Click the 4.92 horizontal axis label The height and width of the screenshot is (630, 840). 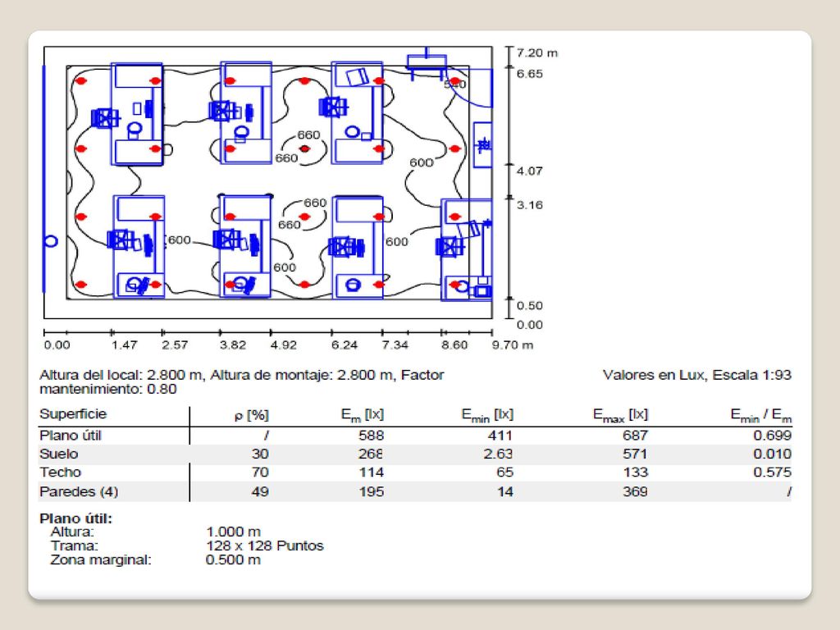click(283, 345)
